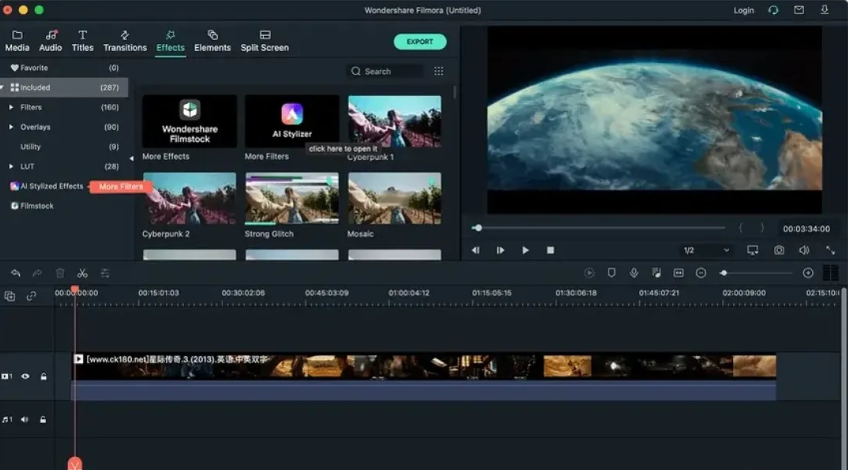Viewport: 848px width, 470px height.
Task: Open the Split Screen tab
Action: coord(265,41)
